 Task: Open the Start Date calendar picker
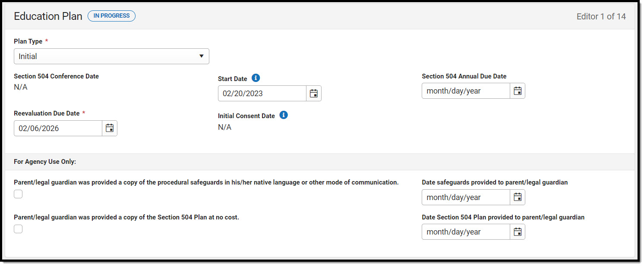click(x=314, y=94)
